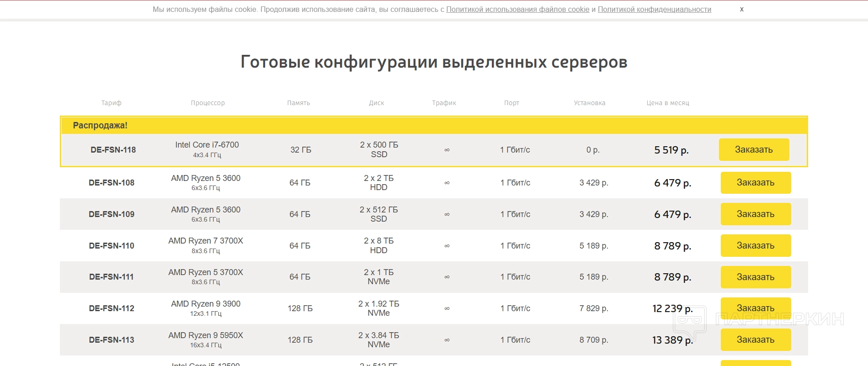
Task: Click the Диск column header
Action: tap(376, 103)
